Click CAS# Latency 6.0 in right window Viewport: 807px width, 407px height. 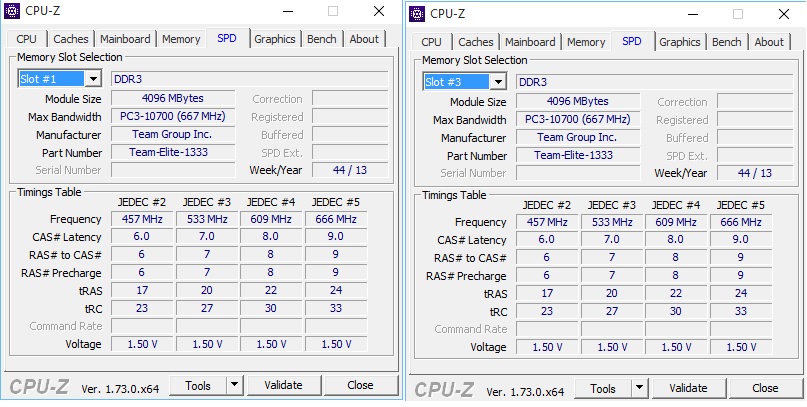(547, 240)
